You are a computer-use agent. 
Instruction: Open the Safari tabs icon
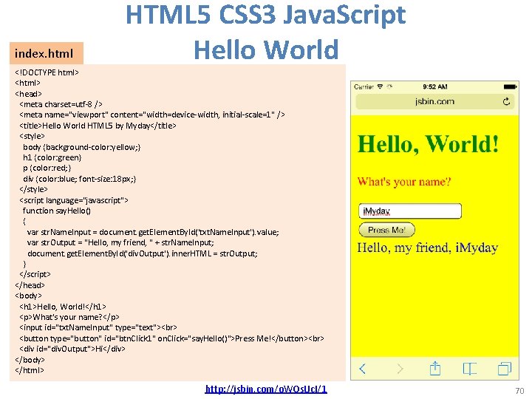coord(505,369)
